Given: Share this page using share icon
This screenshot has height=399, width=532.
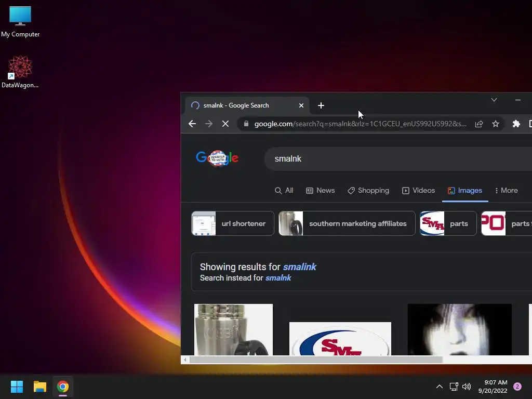Looking at the screenshot, I should point(478,124).
